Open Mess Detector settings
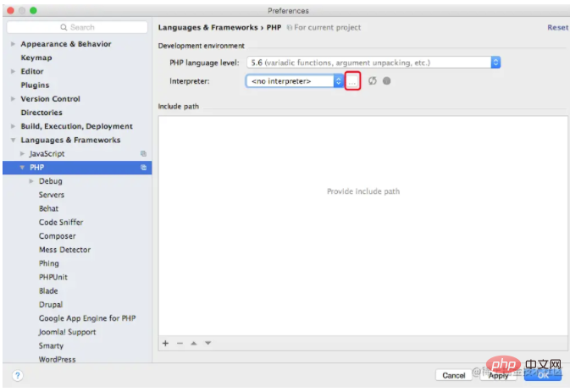570x392 pixels. point(64,250)
